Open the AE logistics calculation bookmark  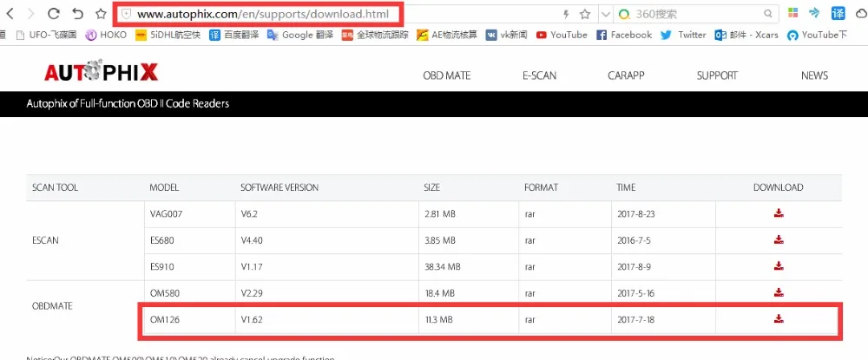click(447, 35)
